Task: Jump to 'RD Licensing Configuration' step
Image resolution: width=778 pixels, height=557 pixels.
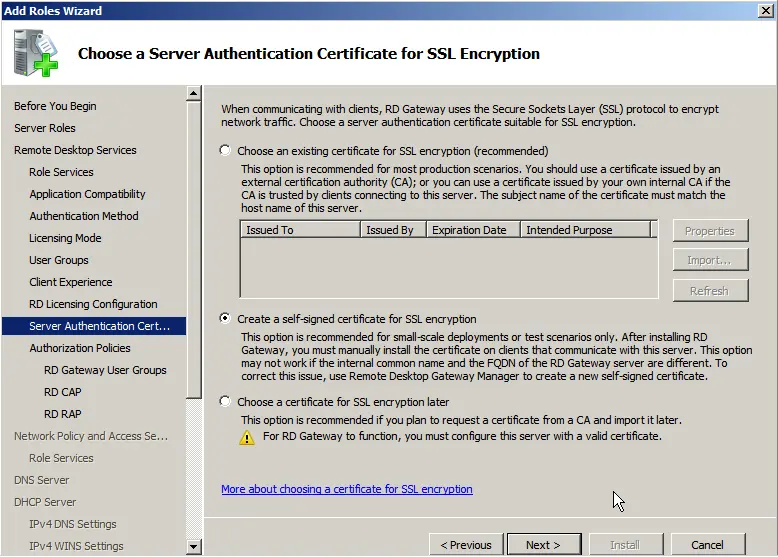Action: tap(93, 304)
